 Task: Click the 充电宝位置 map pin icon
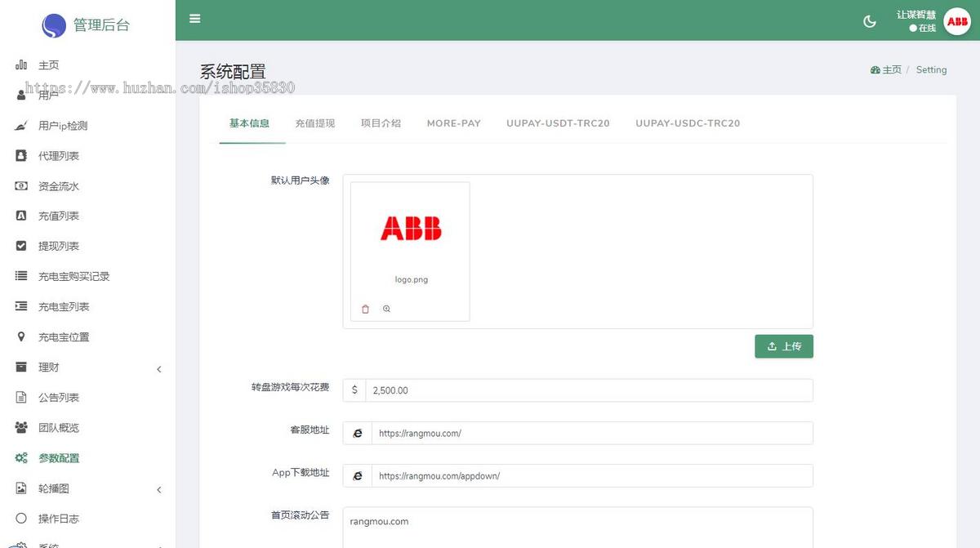21,336
